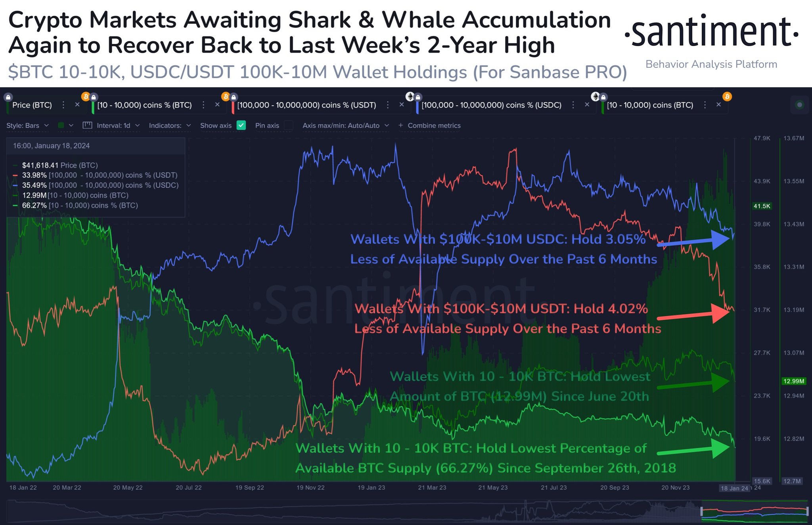
Task: Remove the Price (BTC) metric chip
Action: (77, 105)
